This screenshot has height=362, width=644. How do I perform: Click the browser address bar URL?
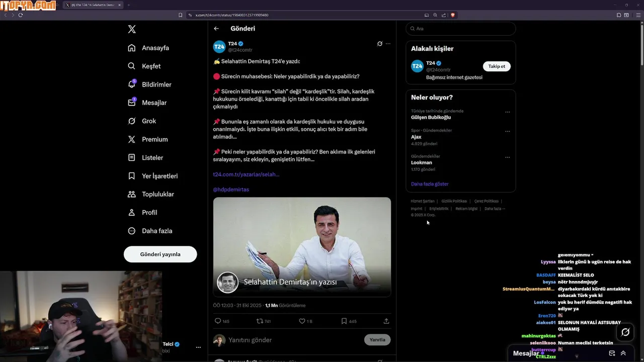(x=232, y=15)
